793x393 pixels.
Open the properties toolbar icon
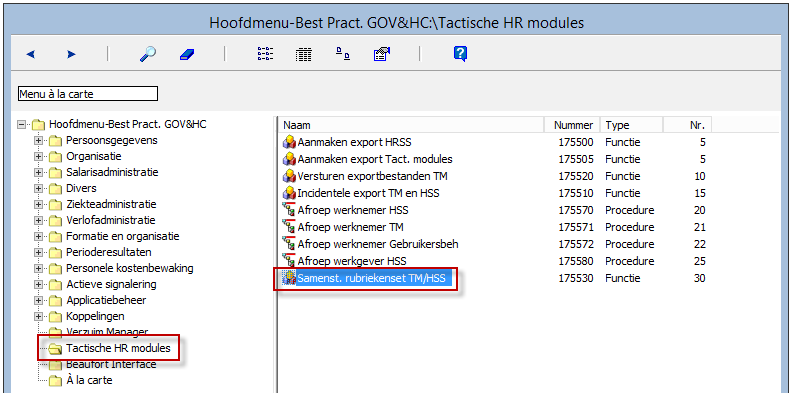(383, 54)
